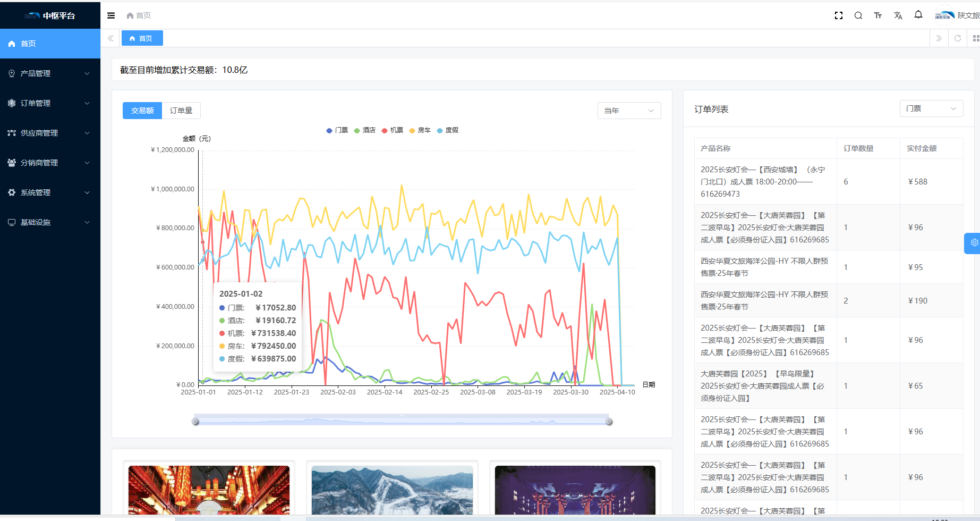Toggle 度假 series in chart legend
This screenshot has height=521, width=980.
pyautogui.click(x=448, y=130)
